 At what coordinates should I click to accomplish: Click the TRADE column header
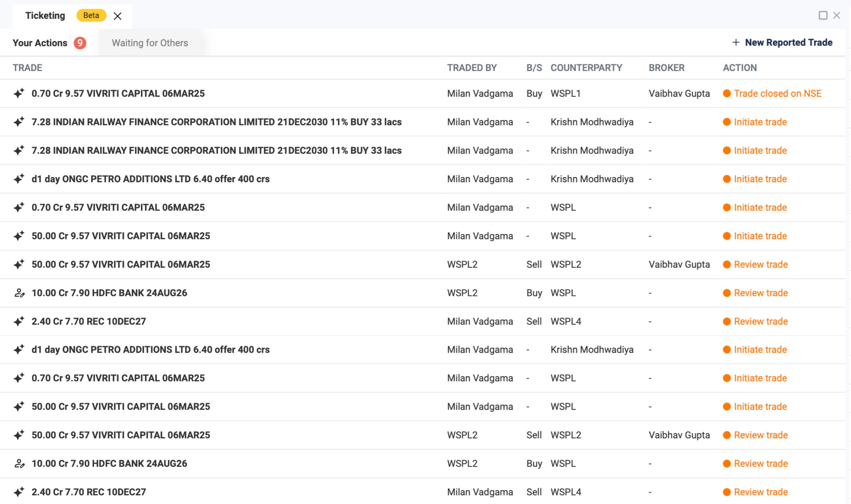[x=28, y=68]
